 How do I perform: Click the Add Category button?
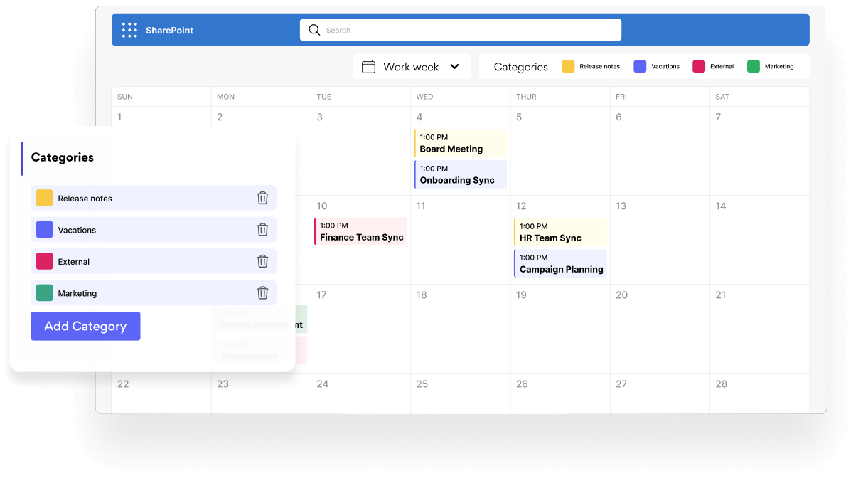coord(85,326)
